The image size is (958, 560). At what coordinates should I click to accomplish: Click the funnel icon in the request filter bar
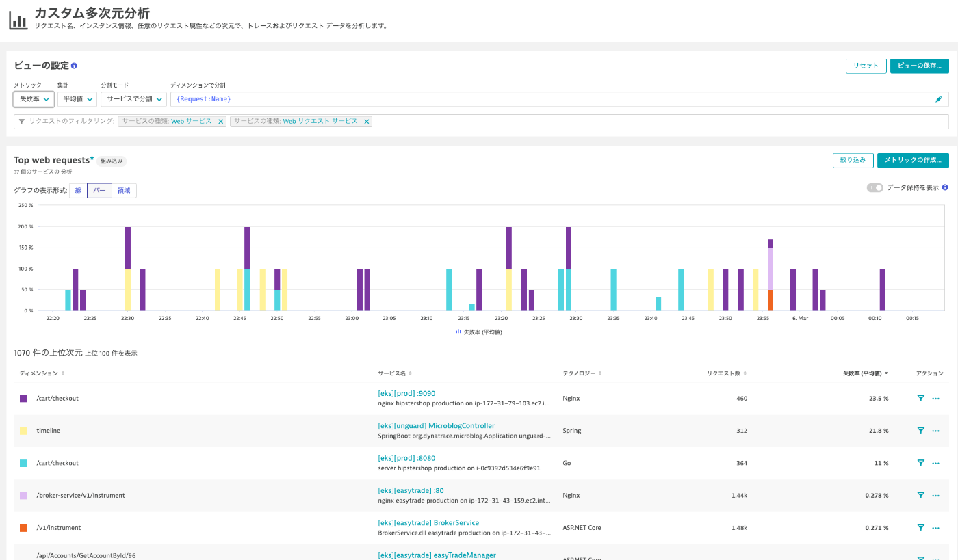(21, 121)
